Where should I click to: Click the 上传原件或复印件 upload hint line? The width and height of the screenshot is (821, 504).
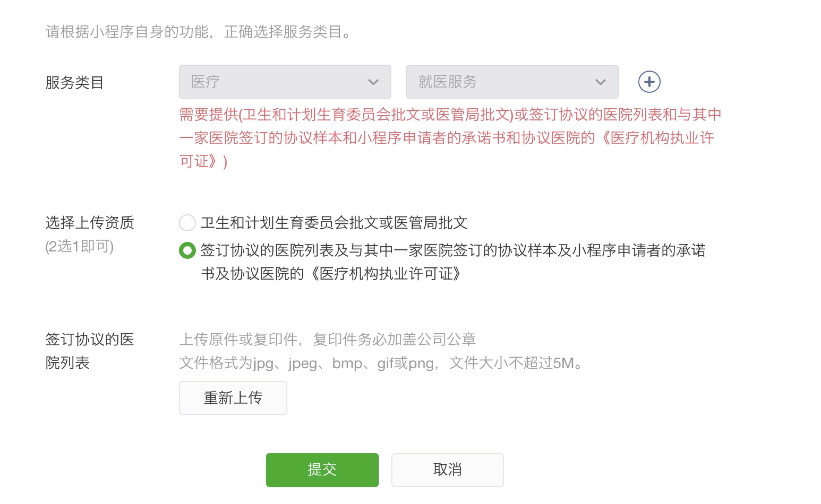(327, 339)
